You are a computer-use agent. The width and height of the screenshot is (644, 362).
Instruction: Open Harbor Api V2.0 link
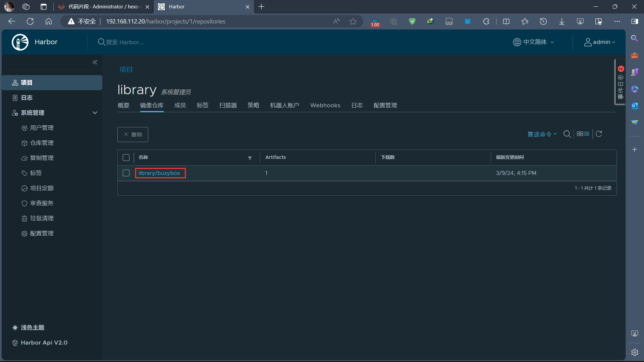coord(40,343)
